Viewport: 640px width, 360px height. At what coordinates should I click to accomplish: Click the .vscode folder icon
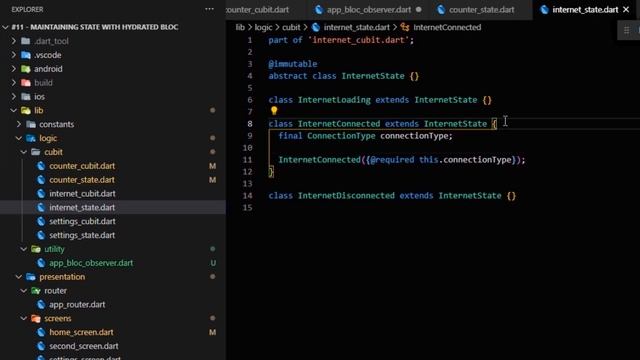[26, 55]
